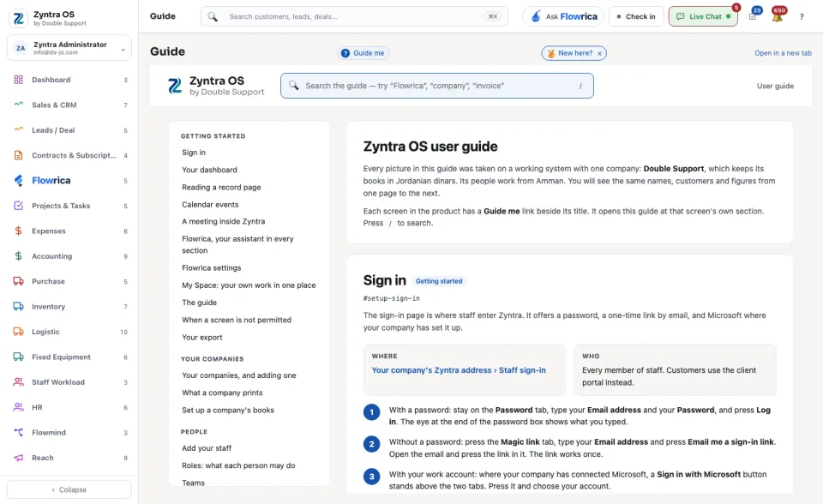The height and width of the screenshot is (504, 823).
Task: Open the HR people icon
Action: (x=18, y=407)
